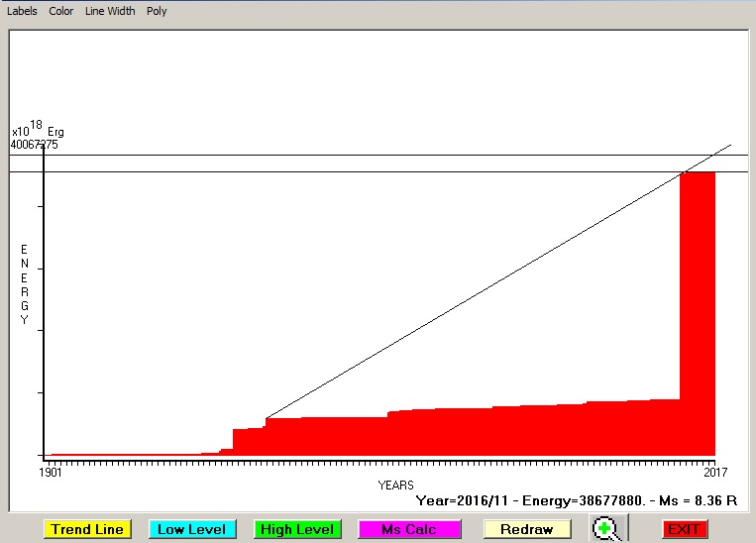This screenshot has width=756, height=543.
Task: Click the Year/Energy/Ms status readout text
Action: coord(577,500)
